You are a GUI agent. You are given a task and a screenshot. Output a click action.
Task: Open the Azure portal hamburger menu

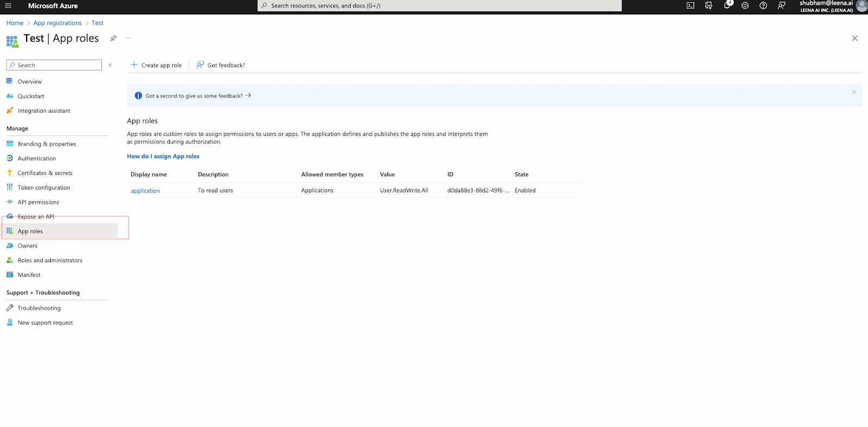click(x=8, y=5)
